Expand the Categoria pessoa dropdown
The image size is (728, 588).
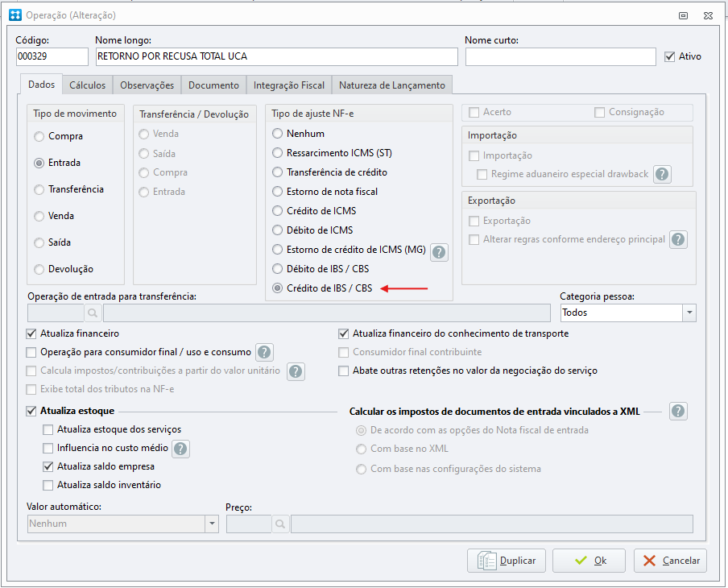click(689, 313)
